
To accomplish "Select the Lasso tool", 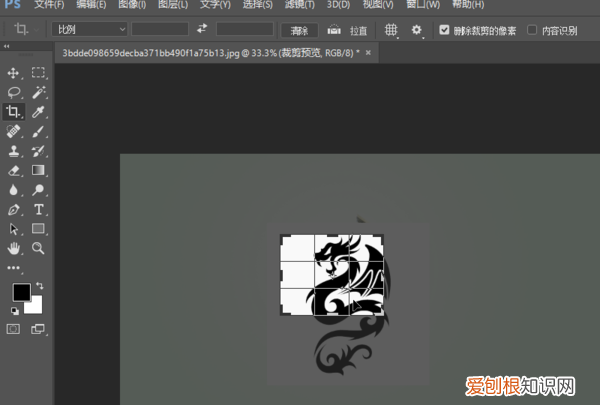I will click(x=14, y=92).
